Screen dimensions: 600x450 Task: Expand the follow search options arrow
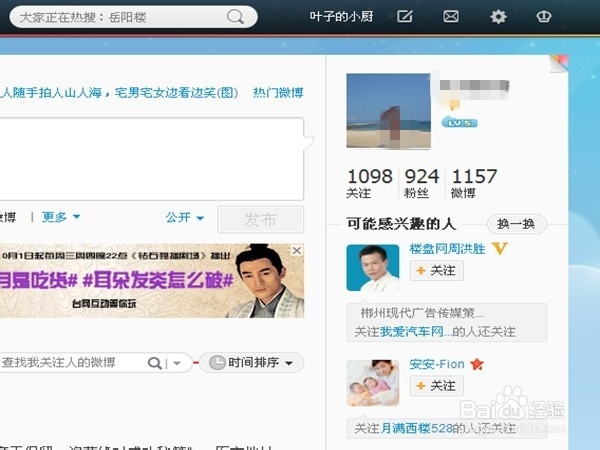pyautogui.click(x=177, y=363)
